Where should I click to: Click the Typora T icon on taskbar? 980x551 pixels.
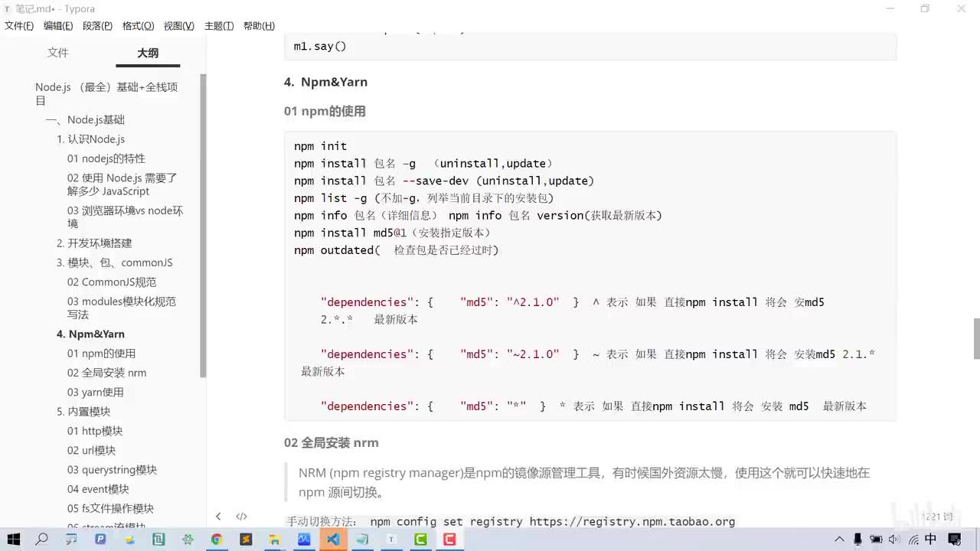(x=391, y=540)
